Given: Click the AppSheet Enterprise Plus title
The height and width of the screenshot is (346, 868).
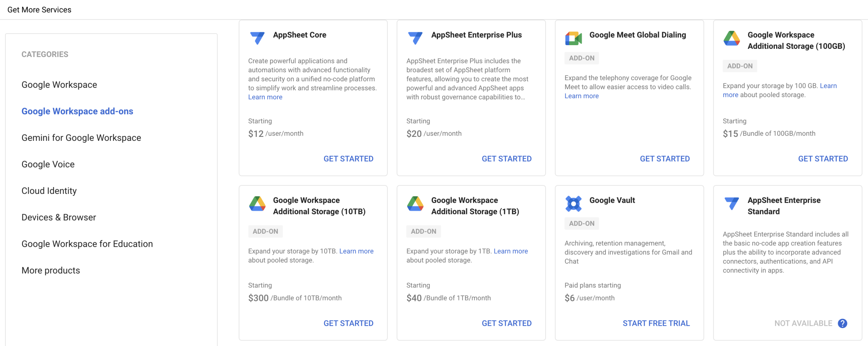Looking at the screenshot, I should coord(477,35).
